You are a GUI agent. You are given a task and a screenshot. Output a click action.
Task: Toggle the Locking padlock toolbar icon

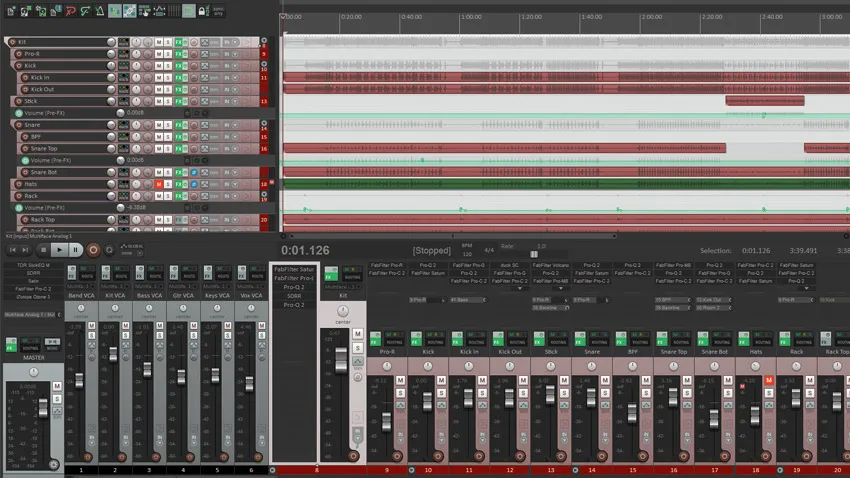click(x=202, y=10)
